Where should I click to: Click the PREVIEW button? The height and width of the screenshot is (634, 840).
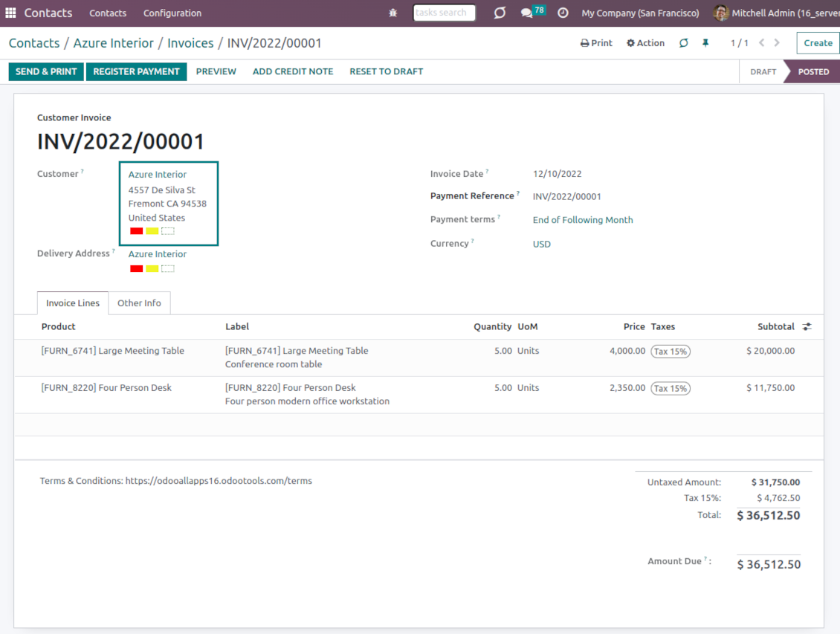pyautogui.click(x=216, y=72)
